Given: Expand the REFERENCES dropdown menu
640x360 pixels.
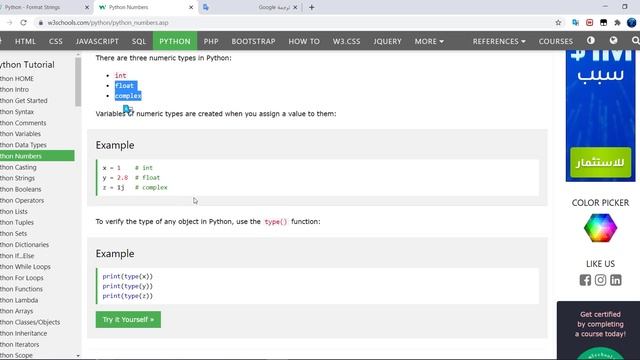Looking at the screenshot, I should (x=499, y=41).
